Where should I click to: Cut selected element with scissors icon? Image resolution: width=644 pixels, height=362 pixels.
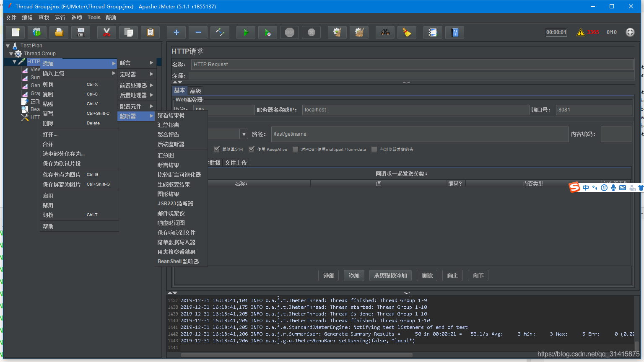click(107, 32)
